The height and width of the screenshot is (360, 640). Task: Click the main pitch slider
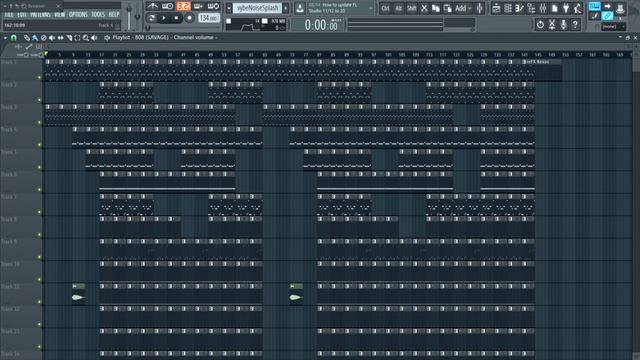(x=138, y=16)
